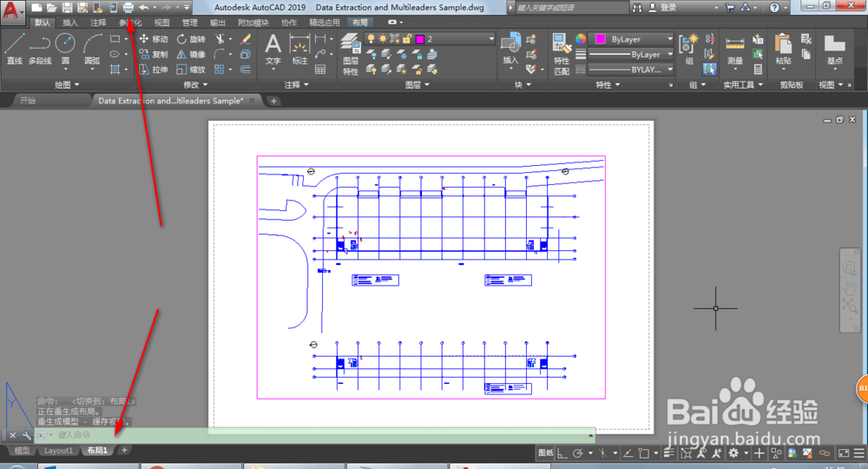Click the quick calculator icon
Viewport: 868px width, 469px height.
pyautogui.click(x=758, y=69)
